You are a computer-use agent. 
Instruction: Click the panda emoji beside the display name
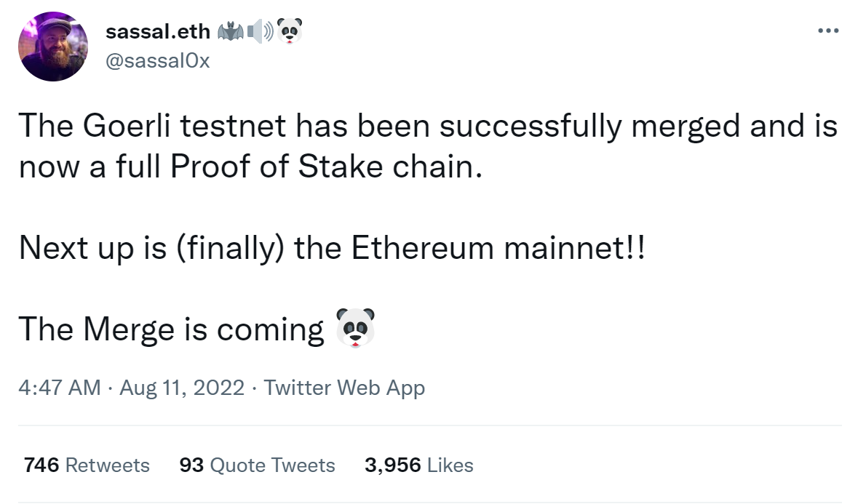pos(290,31)
